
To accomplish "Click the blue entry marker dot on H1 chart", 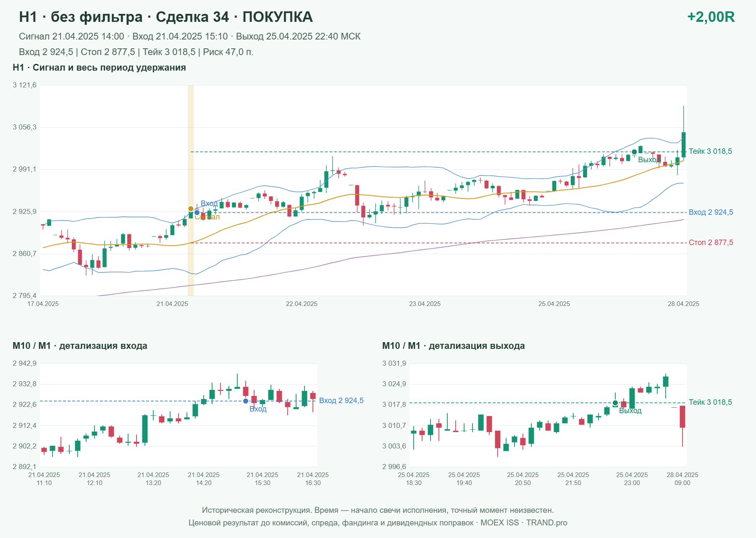I will [x=197, y=213].
